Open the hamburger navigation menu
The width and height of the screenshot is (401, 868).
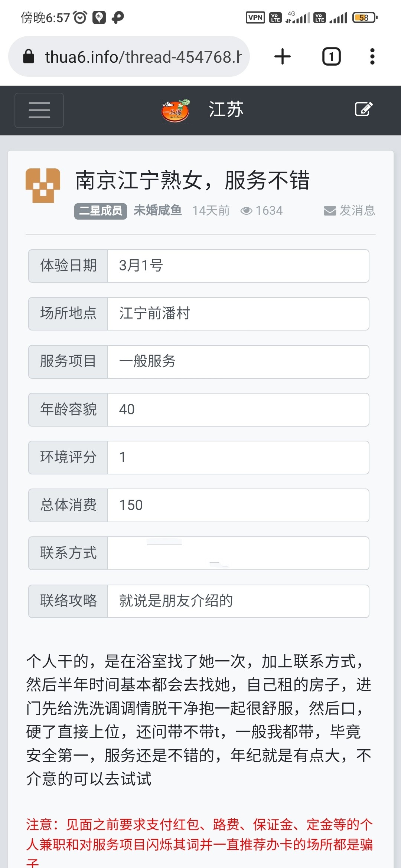coord(39,110)
